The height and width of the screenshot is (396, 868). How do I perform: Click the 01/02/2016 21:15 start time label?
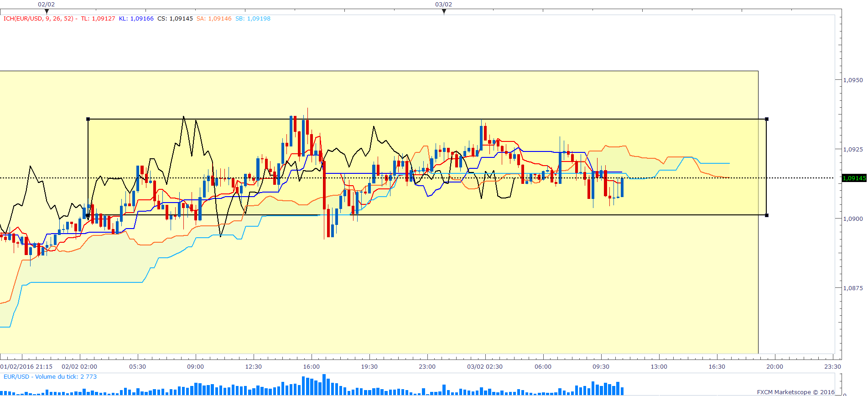click(26, 367)
